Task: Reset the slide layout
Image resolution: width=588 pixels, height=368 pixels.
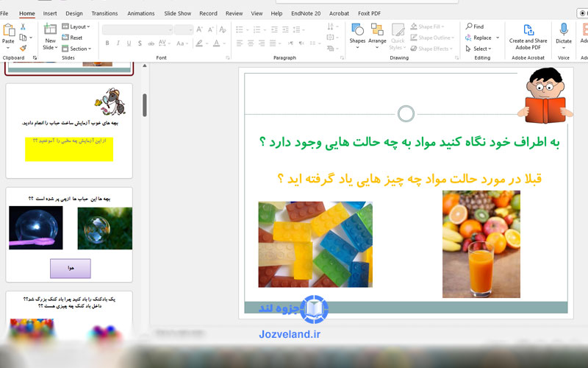Action: (x=72, y=38)
